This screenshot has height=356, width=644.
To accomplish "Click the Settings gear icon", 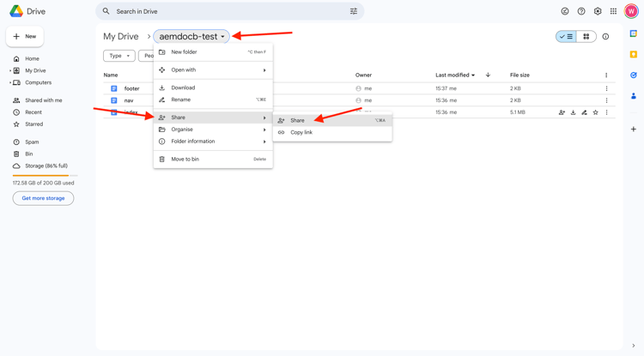I will click(598, 11).
